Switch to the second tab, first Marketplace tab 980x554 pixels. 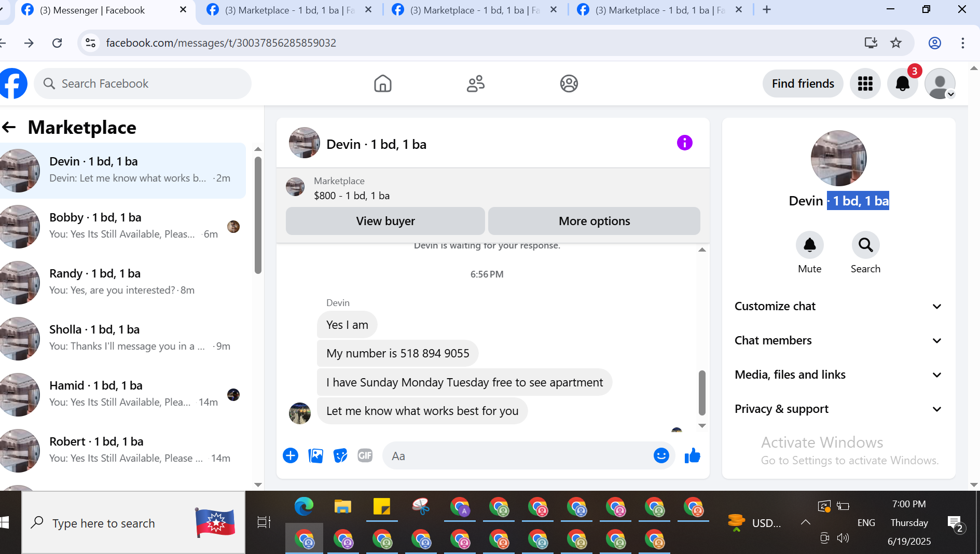click(x=289, y=10)
